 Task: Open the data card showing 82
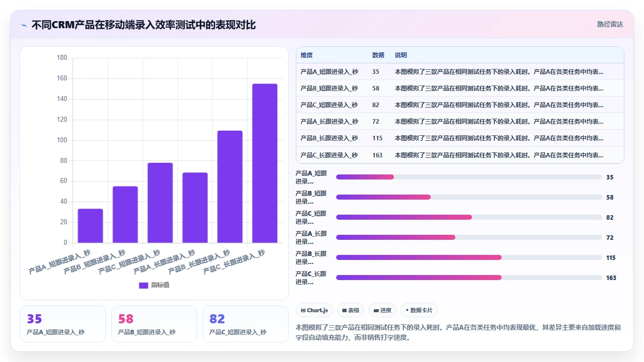[246, 324]
